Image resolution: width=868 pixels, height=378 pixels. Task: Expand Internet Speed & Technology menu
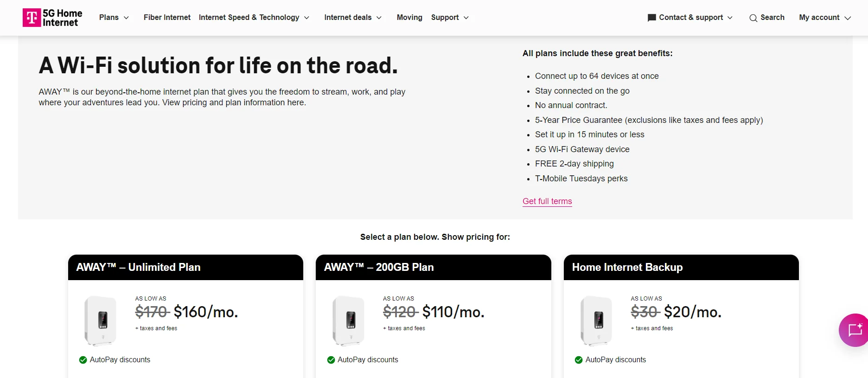(254, 18)
